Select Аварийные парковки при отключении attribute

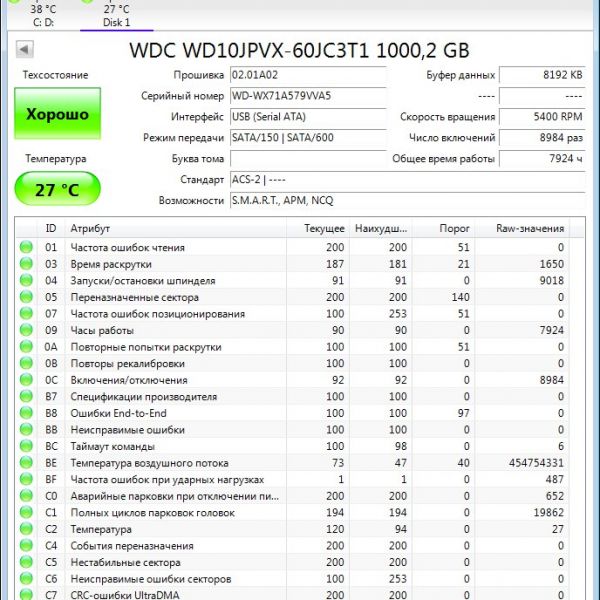175,496
